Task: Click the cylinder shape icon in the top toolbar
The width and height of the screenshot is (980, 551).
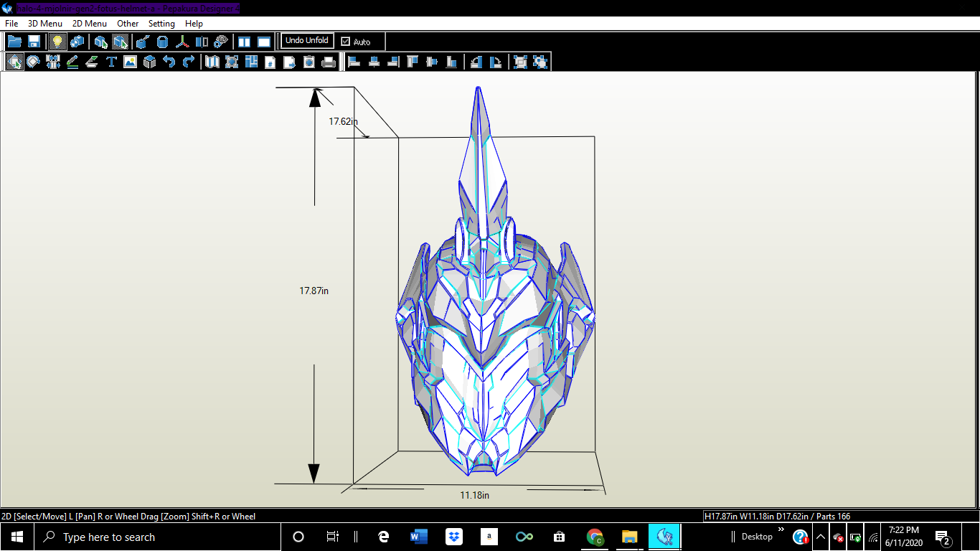Action: [163, 42]
